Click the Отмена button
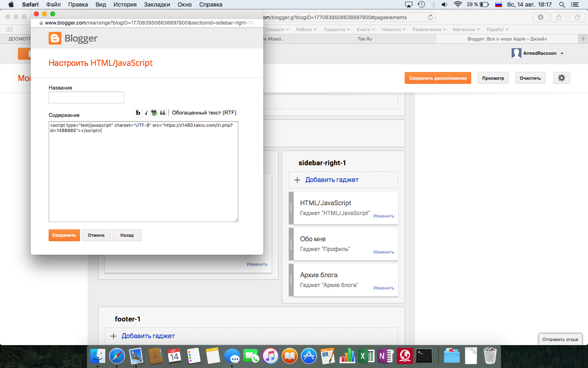Image resolution: width=588 pixels, height=368 pixels. pos(96,235)
